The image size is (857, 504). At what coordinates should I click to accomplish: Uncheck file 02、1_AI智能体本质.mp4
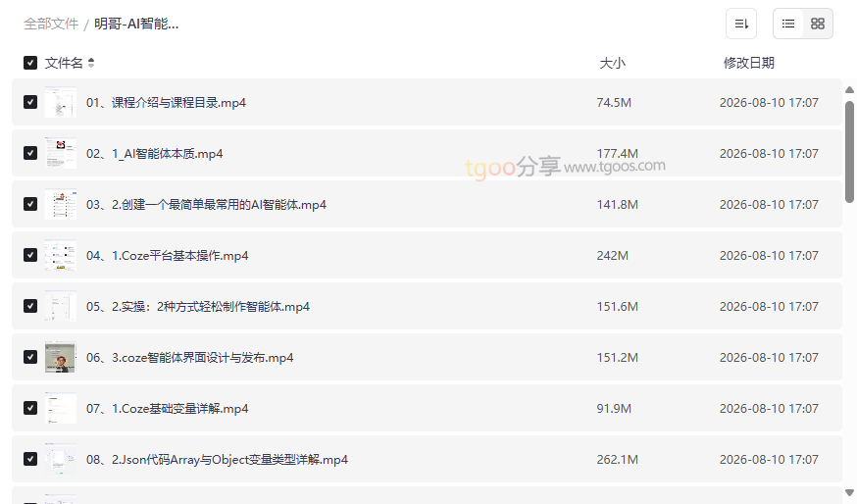coord(30,153)
